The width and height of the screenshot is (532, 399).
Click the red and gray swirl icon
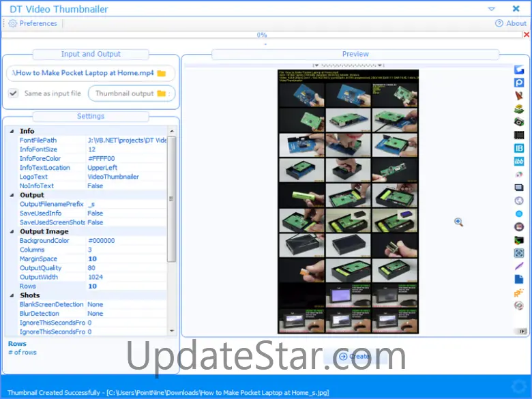pos(519,306)
